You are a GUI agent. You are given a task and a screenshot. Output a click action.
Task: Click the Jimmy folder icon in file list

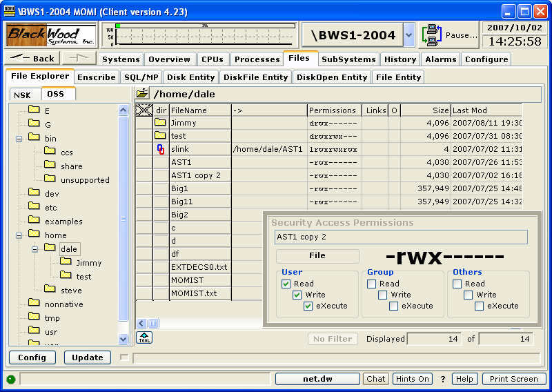click(160, 123)
